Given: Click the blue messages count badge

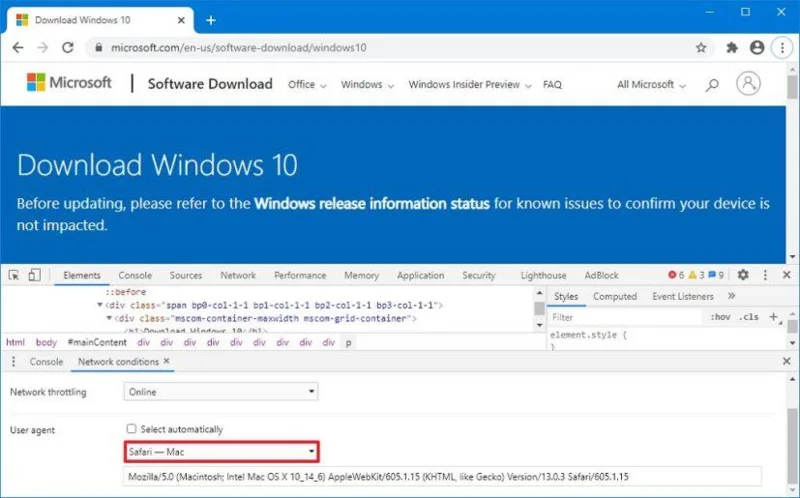Looking at the screenshot, I should [716, 275].
